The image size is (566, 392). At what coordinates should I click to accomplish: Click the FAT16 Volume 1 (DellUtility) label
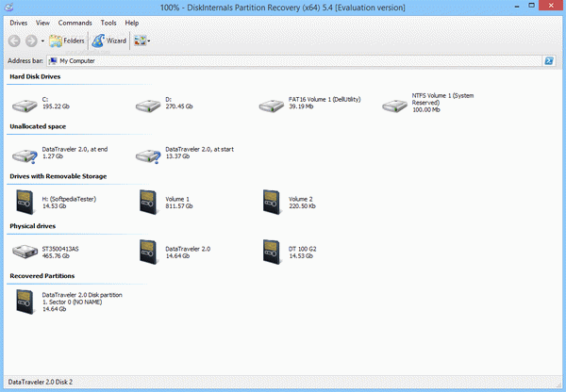coord(325,99)
